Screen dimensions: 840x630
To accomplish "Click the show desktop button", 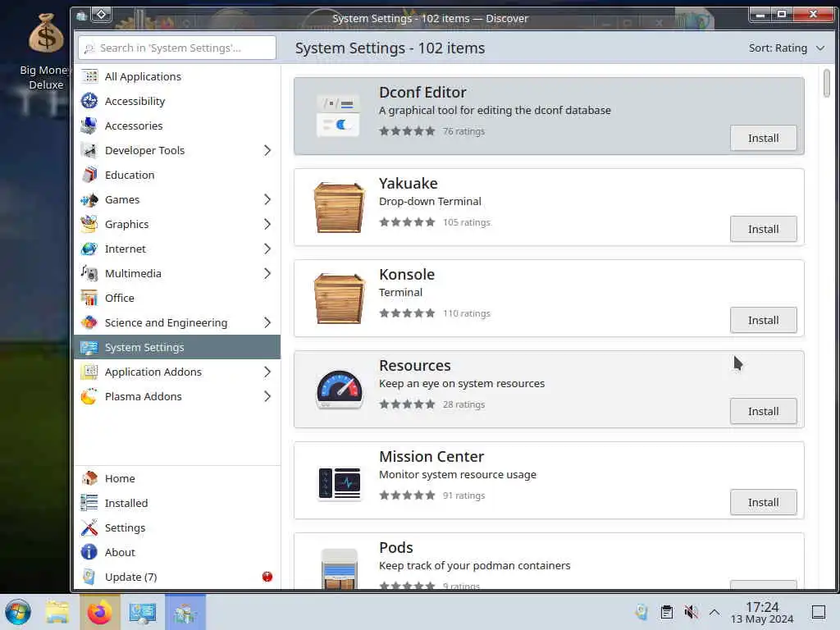I will [x=819, y=612].
